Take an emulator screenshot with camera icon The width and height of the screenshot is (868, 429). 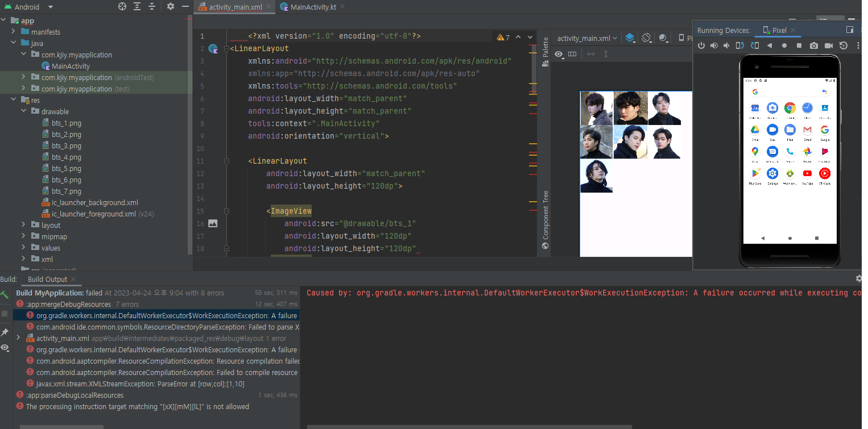[x=814, y=45]
